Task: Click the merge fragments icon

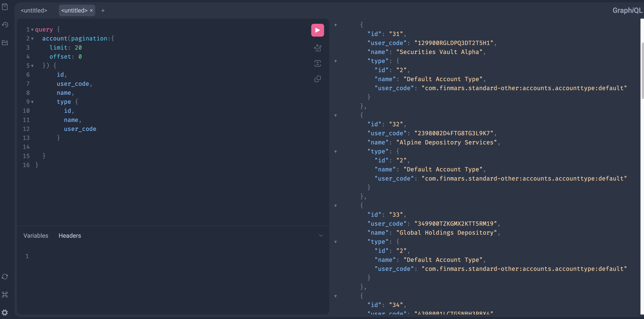Action: click(x=317, y=63)
